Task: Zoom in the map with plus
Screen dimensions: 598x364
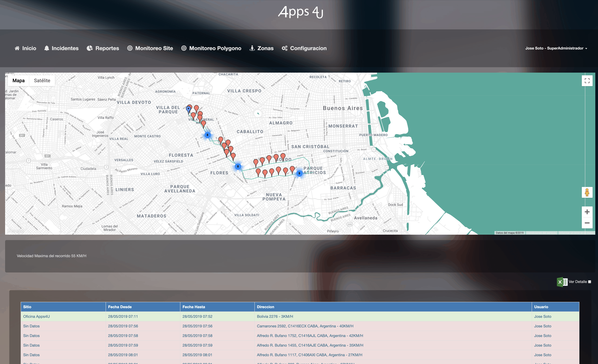Action: coord(587,212)
